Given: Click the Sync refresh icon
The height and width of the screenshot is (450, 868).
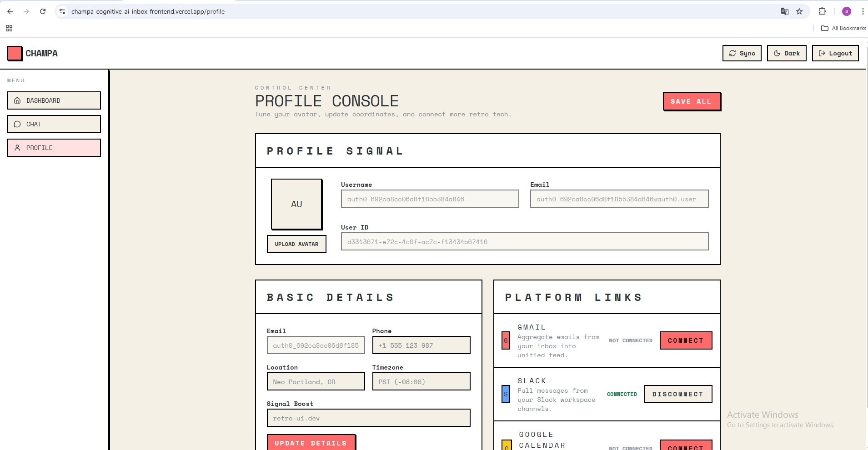Looking at the screenshot, I should 733,53.
